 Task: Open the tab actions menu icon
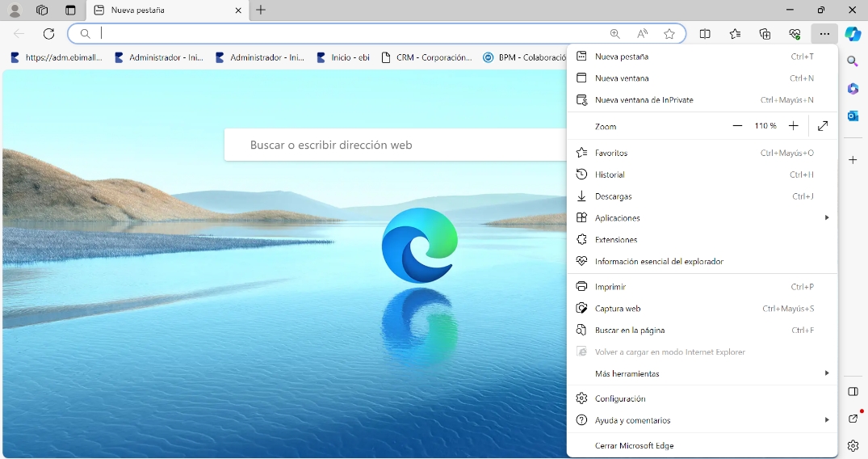click(x=70, y=10)
